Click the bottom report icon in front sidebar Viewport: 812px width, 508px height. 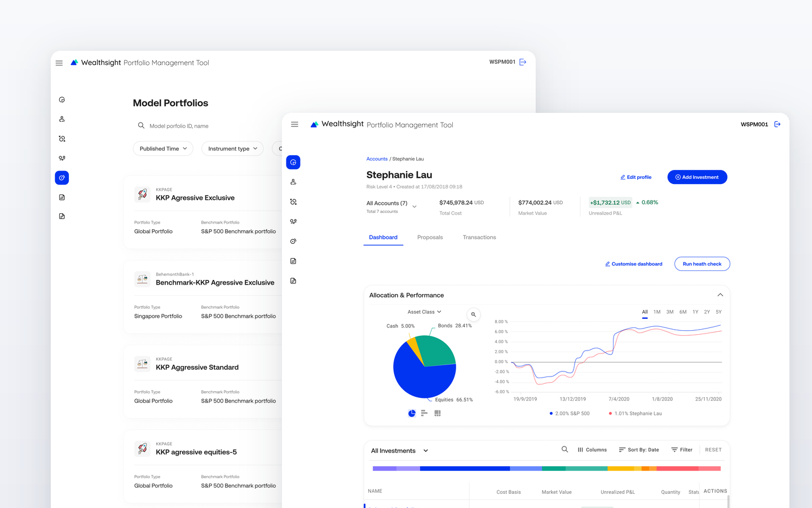[x=293, y=281]
